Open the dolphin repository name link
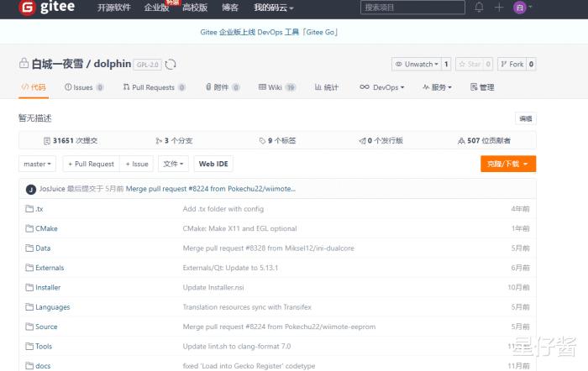 [112, 64]
